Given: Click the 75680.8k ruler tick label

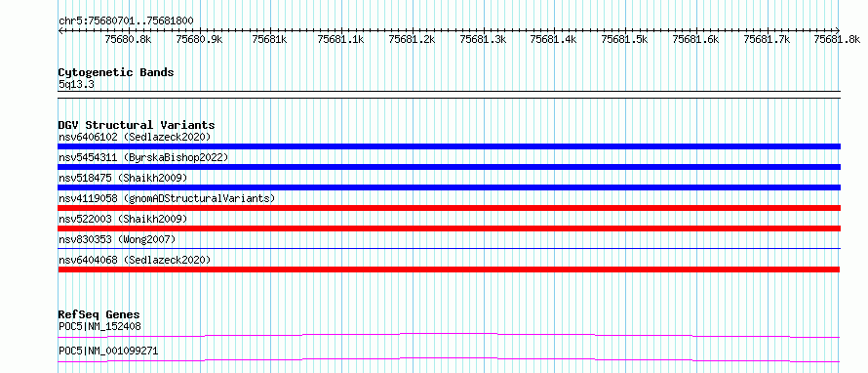Looking at the screenshot, I should click(x=128, y=39).
